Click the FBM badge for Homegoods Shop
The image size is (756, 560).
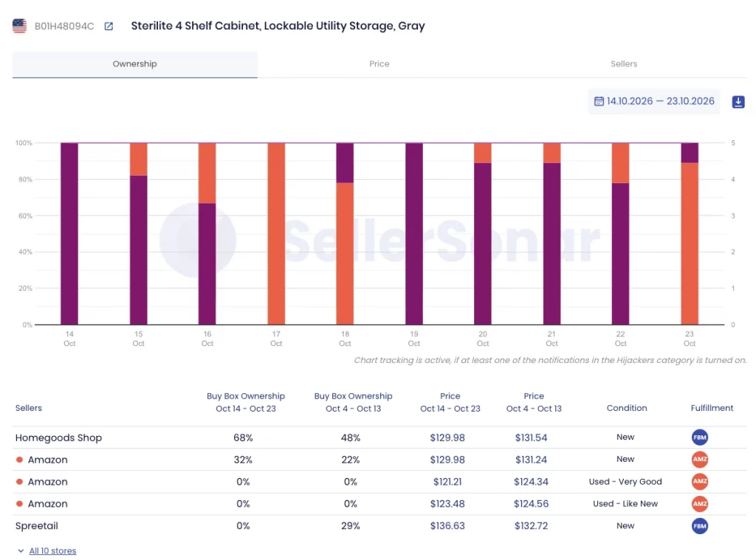coord(700,438)
